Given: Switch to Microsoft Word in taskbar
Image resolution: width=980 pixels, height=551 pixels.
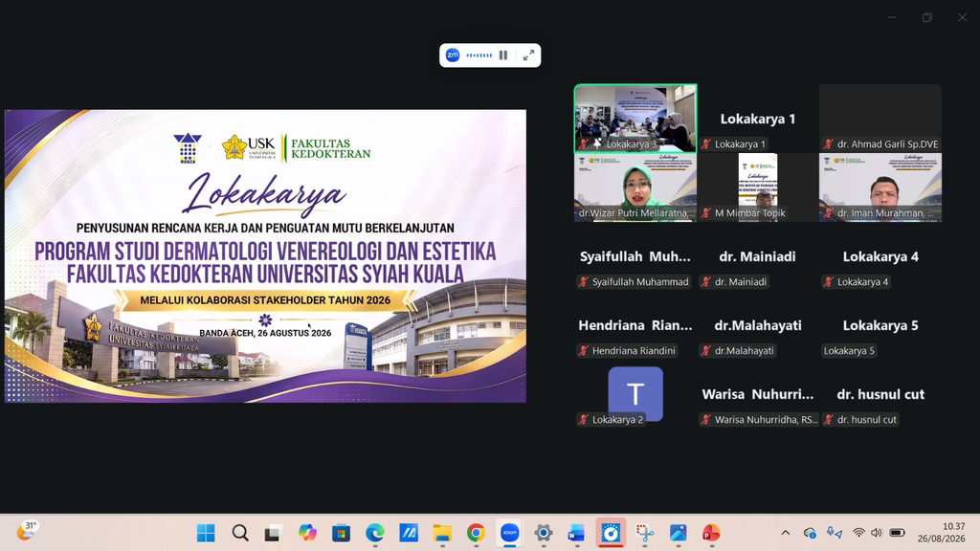Looking at the screenshot, I should click(576, 533).
